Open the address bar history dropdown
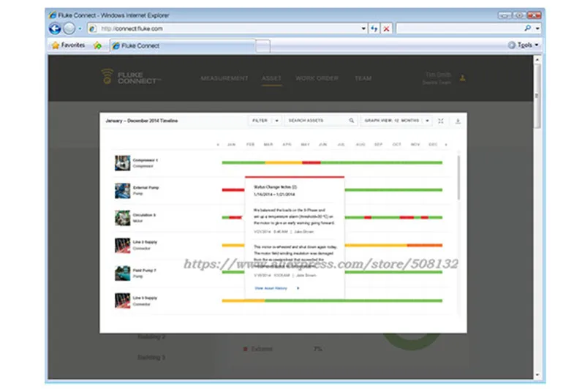This screenshot has width=585, height=392. (x=363, y=29)
